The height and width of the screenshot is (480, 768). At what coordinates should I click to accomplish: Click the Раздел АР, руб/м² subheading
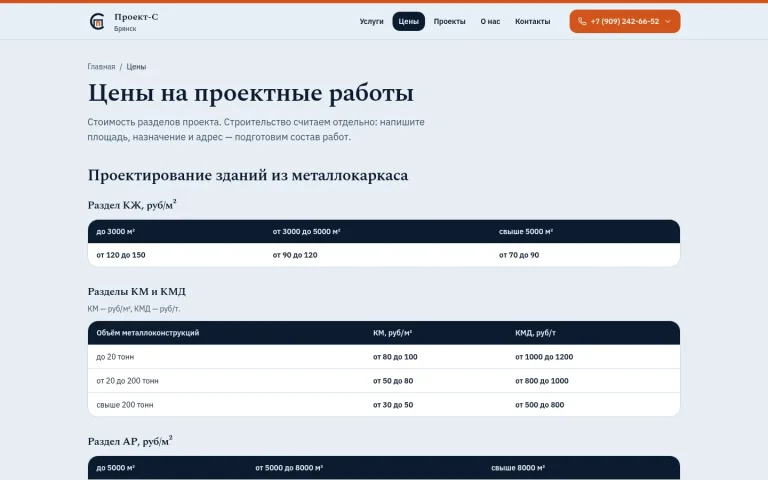tap(130, 441)
